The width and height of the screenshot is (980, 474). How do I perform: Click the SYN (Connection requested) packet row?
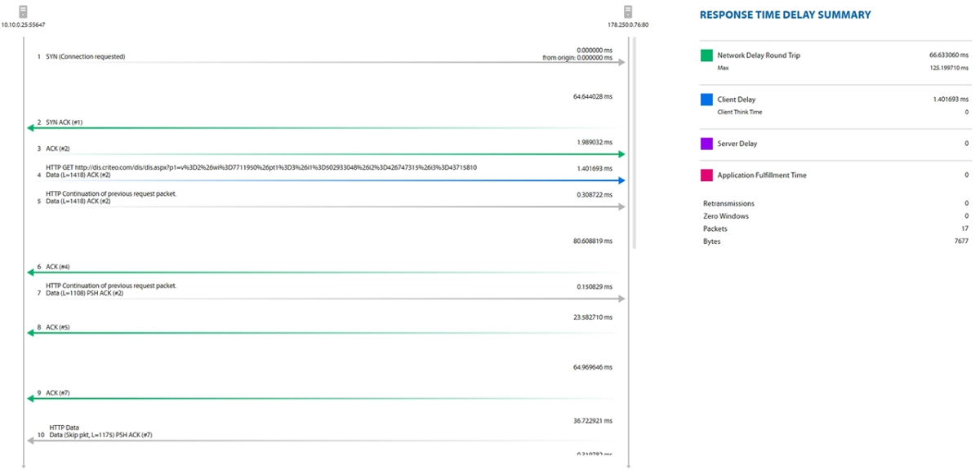coord(327,59)
